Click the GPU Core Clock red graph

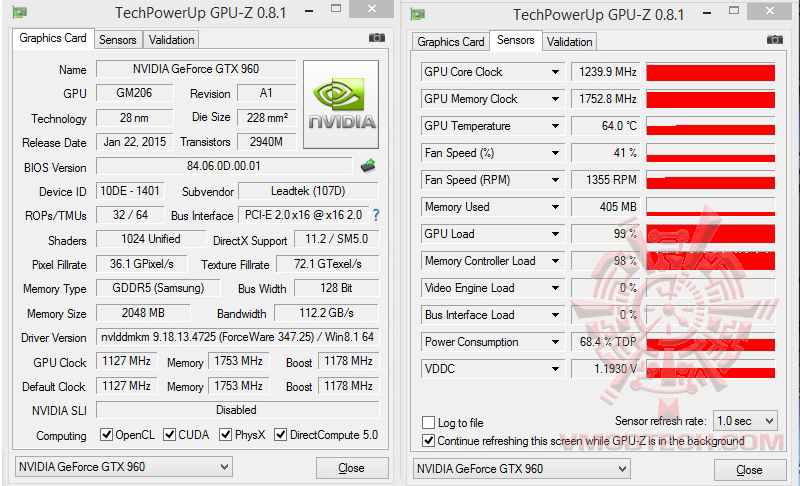tap(711, 72)
